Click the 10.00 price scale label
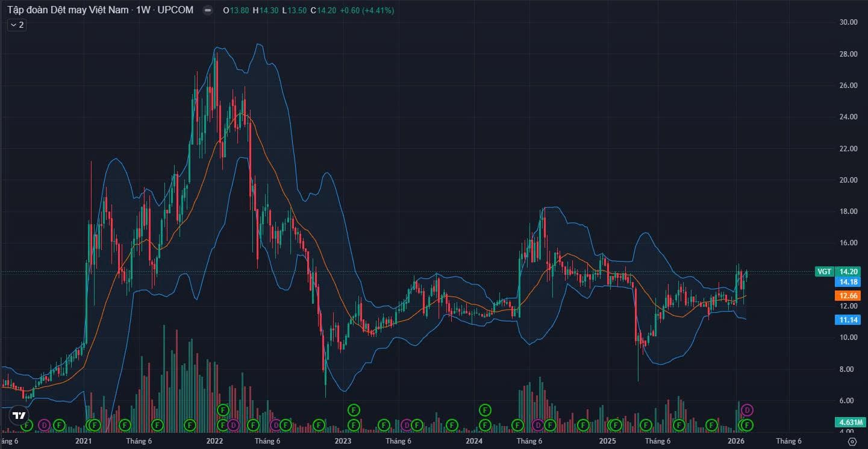The image size is (868, 449). coord(848,338)
